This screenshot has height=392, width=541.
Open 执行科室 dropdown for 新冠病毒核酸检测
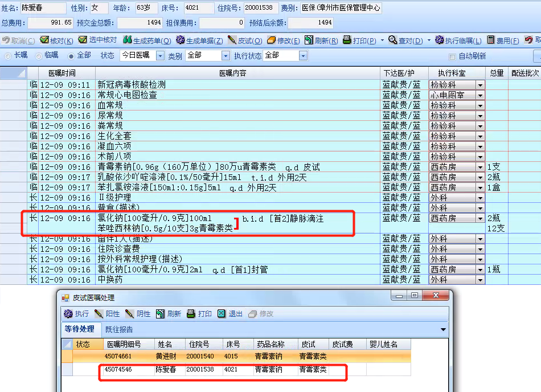click(480, 85)
